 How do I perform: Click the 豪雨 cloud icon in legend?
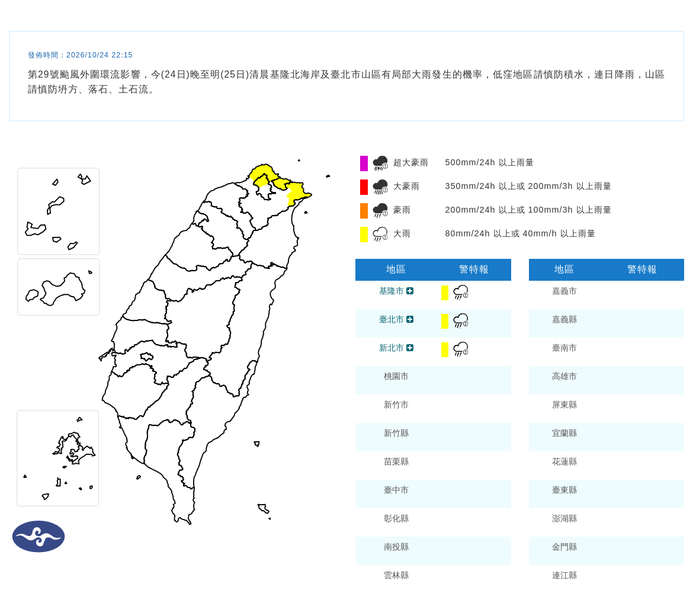click(x=380, y=210)
